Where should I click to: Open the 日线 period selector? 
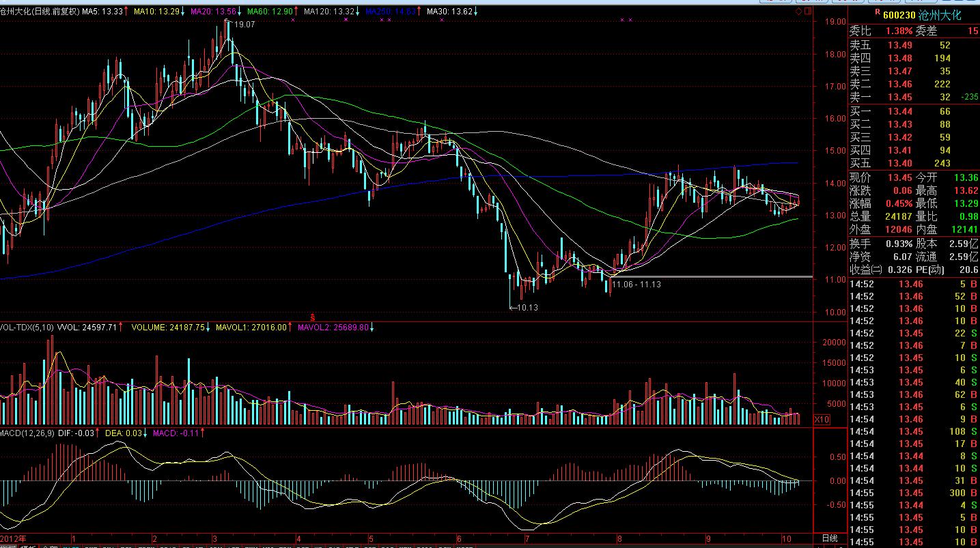[x=829, y=538]
